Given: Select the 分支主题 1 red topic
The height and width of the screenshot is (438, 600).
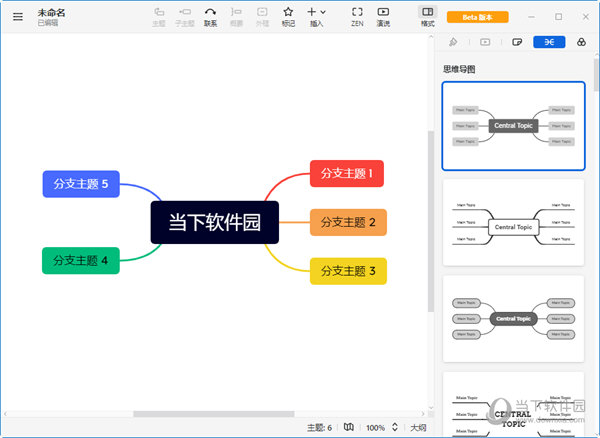Looking at the screenshot, I should click(346, 173).
